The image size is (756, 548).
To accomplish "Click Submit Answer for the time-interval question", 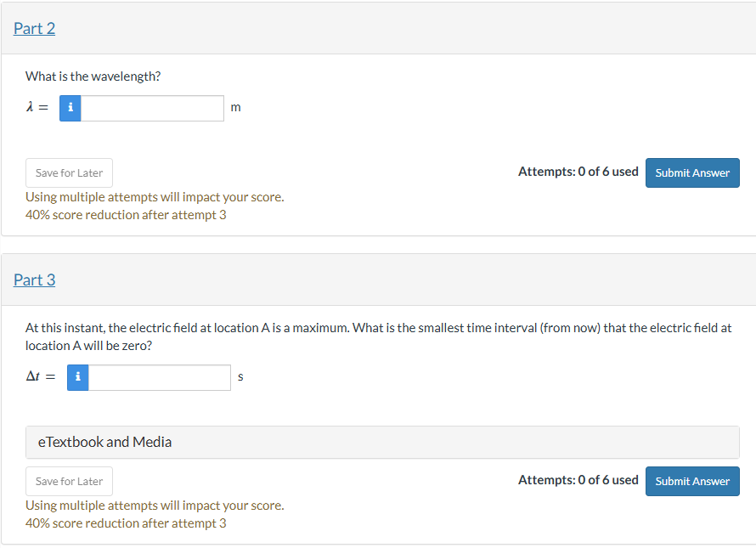I will coord(692,481).
